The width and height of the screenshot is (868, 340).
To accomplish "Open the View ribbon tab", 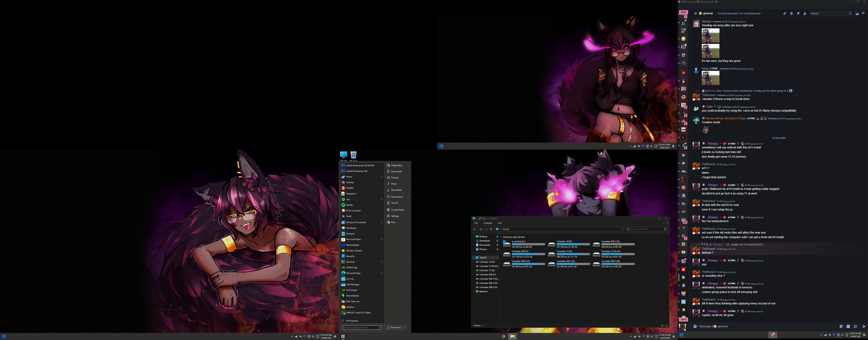I will pyautogui.click(x=500, y=223).
